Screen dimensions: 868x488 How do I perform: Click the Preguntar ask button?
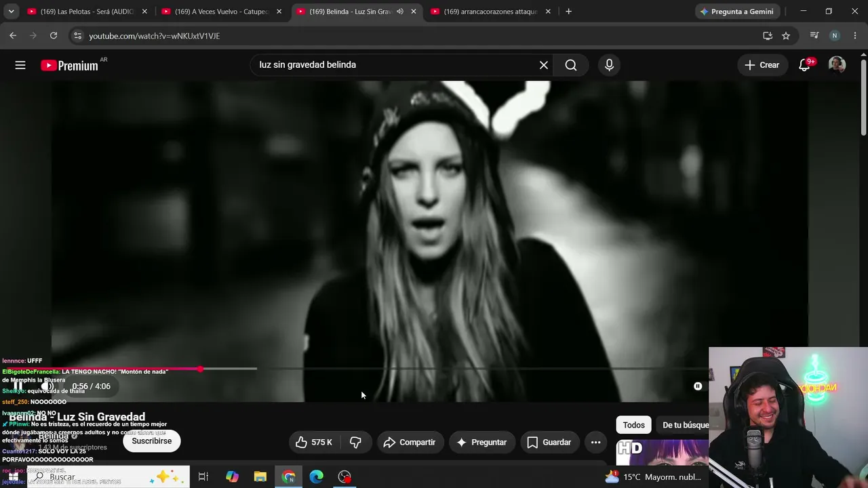(482, 443)
